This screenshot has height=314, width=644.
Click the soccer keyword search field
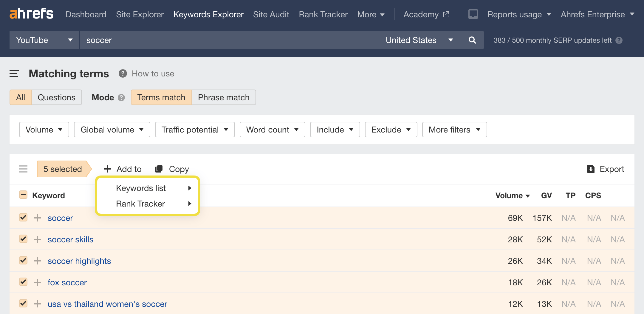pos(229,40)
